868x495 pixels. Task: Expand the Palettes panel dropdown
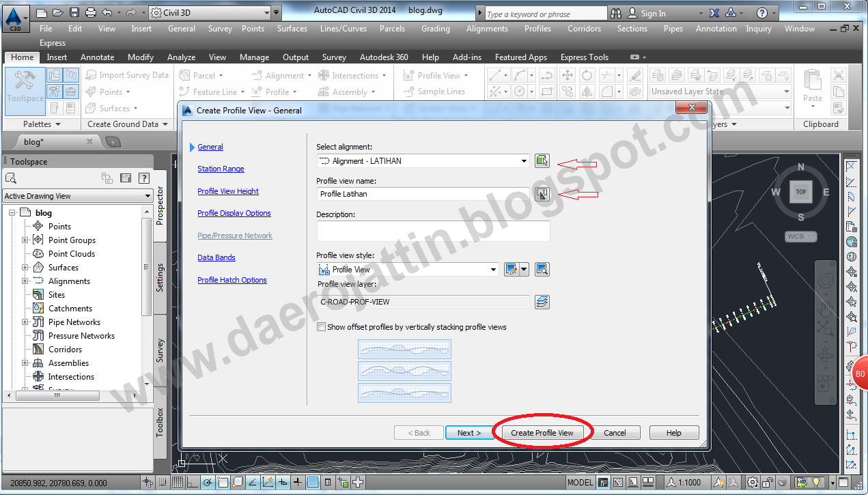tap(42, 124)
